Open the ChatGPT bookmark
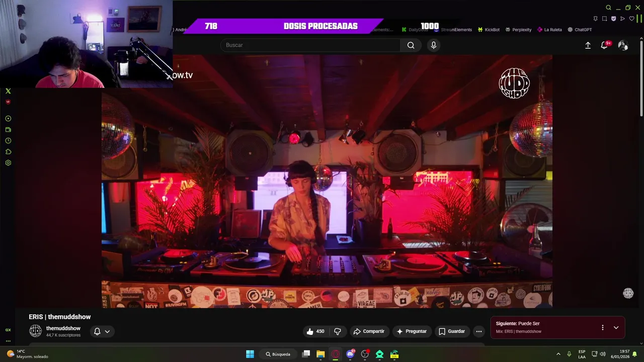The image size is (644, 362). (580, 30)
